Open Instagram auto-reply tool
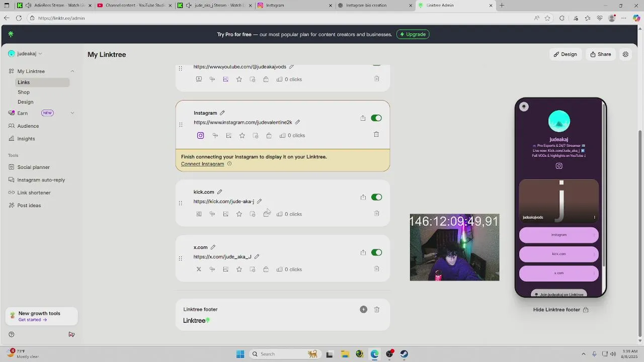The image size is (644, 362). [41, 180]
